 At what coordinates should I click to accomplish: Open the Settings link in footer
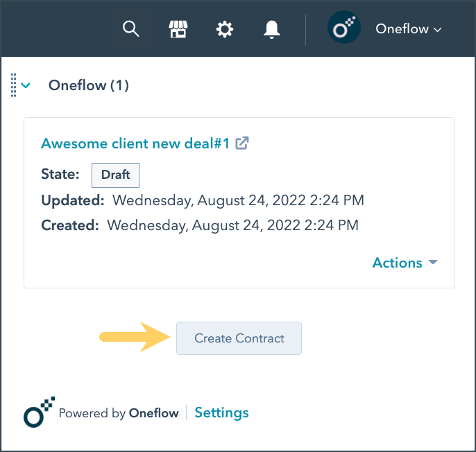click(221, 412)
